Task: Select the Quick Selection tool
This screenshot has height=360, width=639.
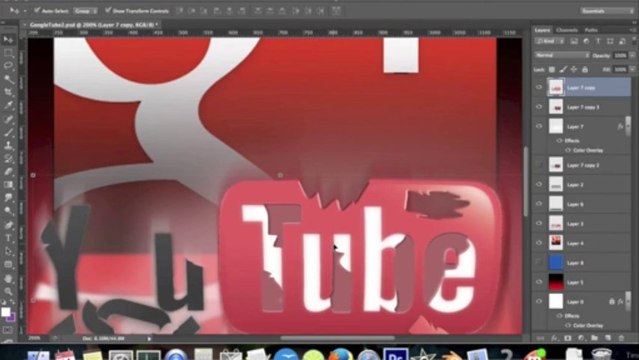Action: (x=8, y=79)
